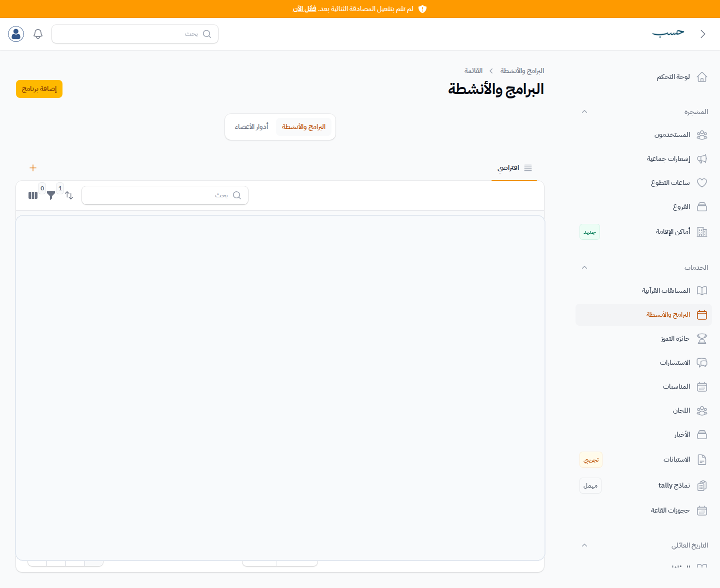
Task: Collapse the التاريخ العائلي sidebar section
Action: 584,545
